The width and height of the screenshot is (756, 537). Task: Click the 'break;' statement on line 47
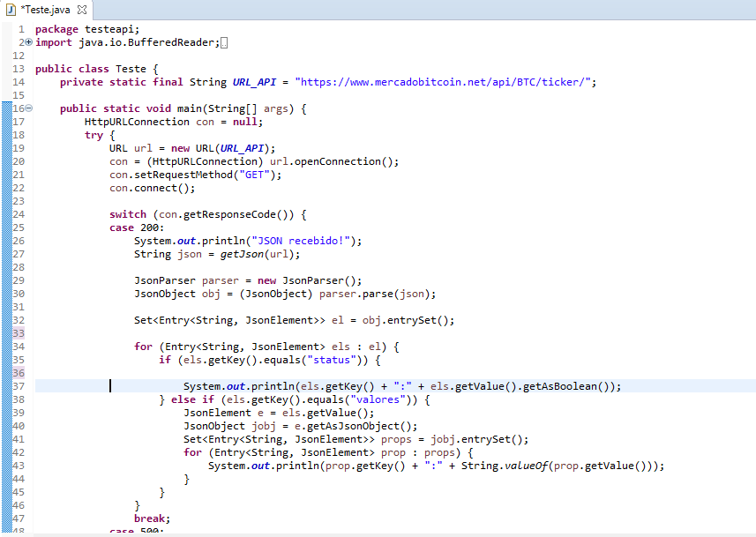pos(153,518)
